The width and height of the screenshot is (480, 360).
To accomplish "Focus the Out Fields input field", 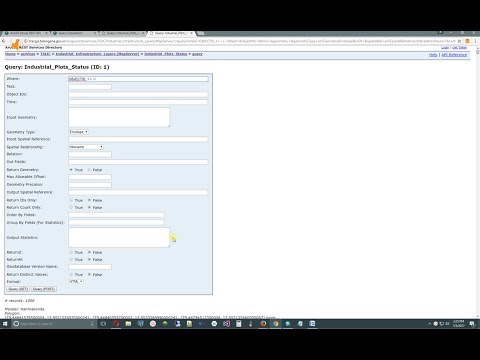I will pos(138,162).
